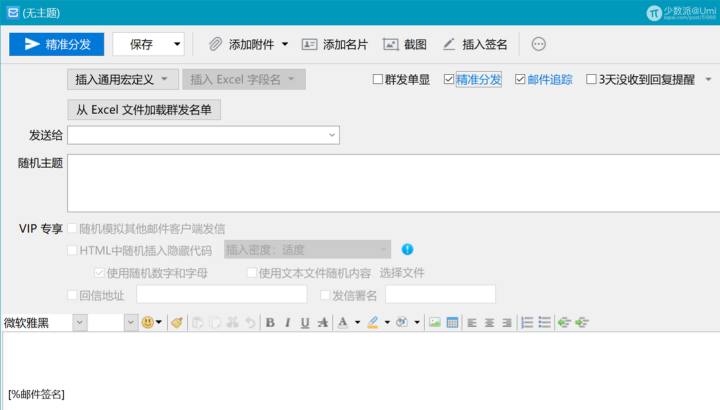Expand the 添加附件 dropdown arrow
The image size is (720, 410).
click(x=285, y=44)
